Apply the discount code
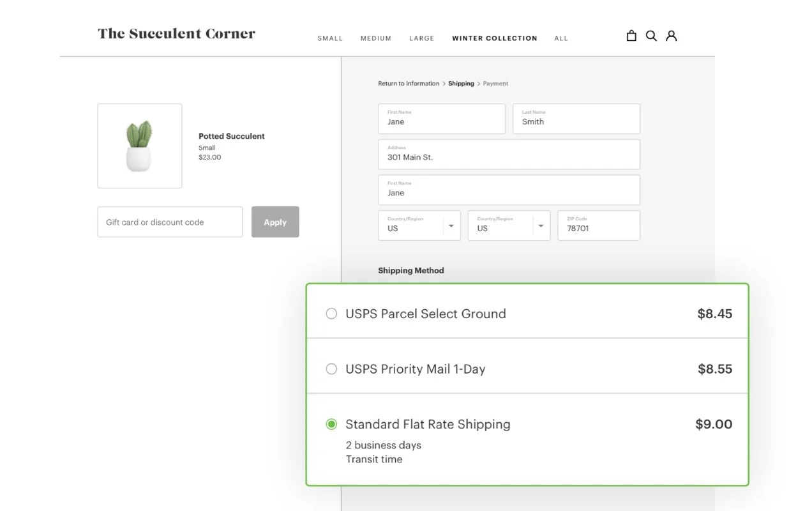 coord(275,222)
